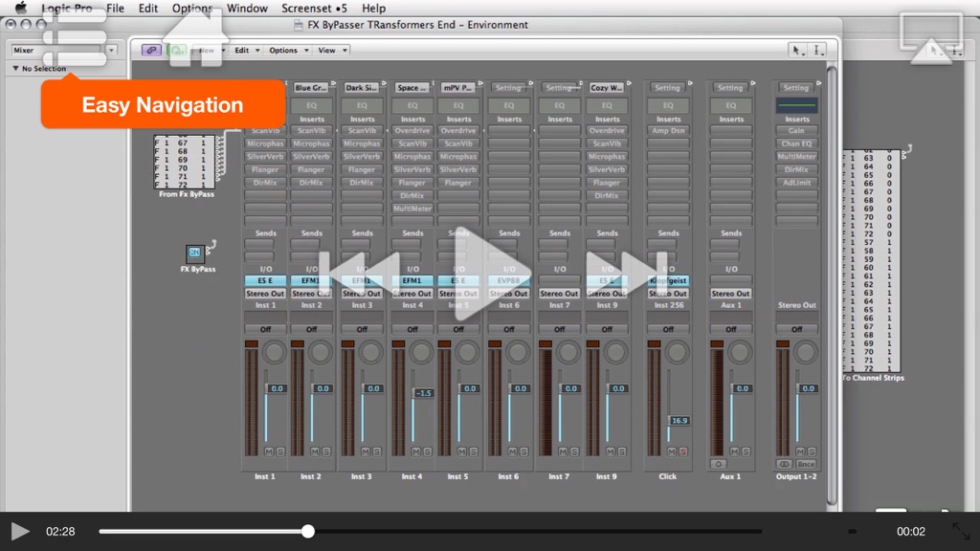
Task: Click the video progress slider thumb
Action: pyautogui.click(x=307, y=532)
